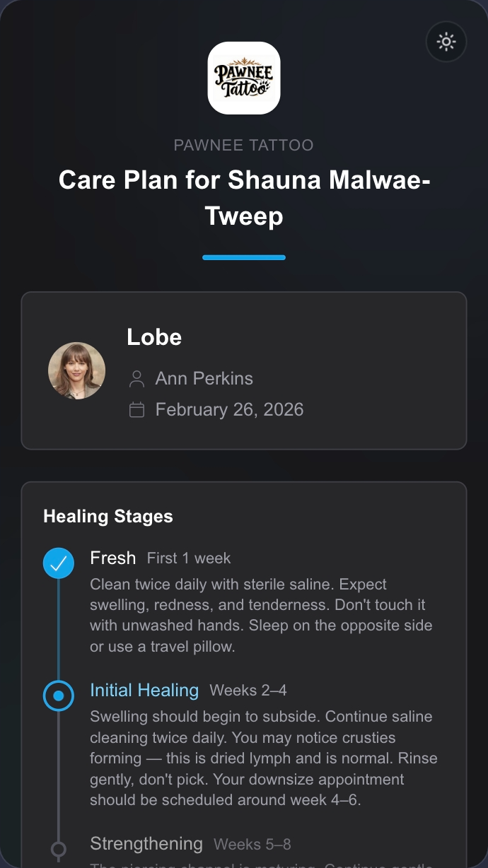Click the "Weeks 2–4" duration label
The width and height of the screenshot is (488, 868).
pyautogui.click(x=248, y=691)
